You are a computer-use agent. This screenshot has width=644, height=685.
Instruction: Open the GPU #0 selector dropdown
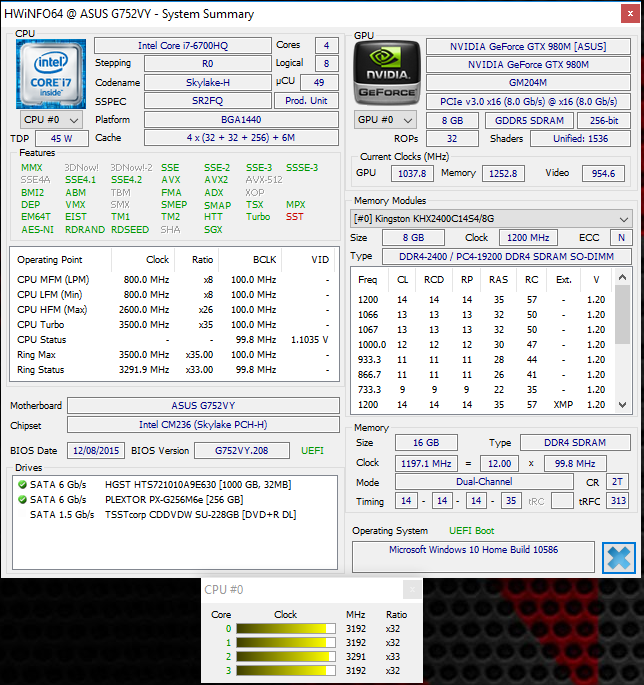pos(385,120)
